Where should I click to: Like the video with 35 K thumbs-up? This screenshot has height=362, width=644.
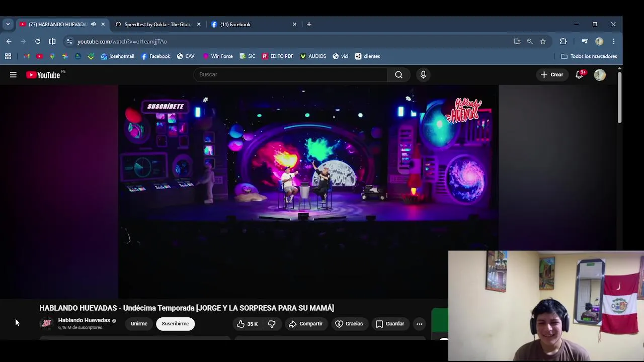(247, 324)
